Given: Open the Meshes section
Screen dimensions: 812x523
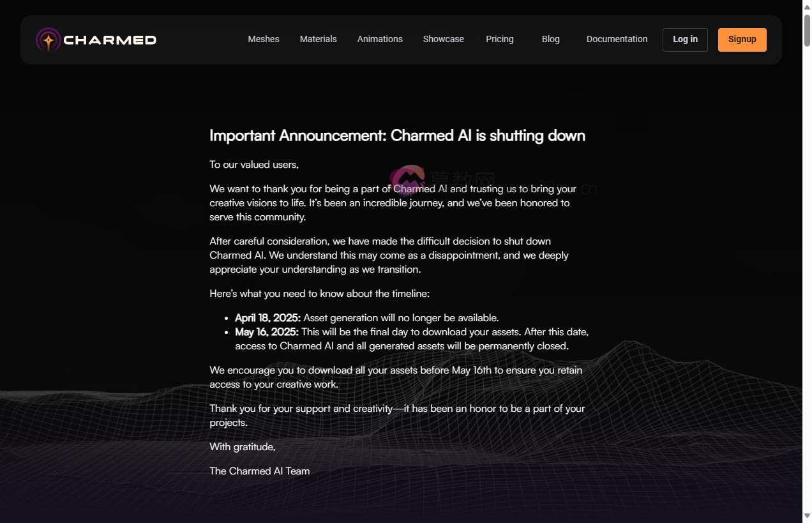Looking at the screenshot, I should point(263,39).
